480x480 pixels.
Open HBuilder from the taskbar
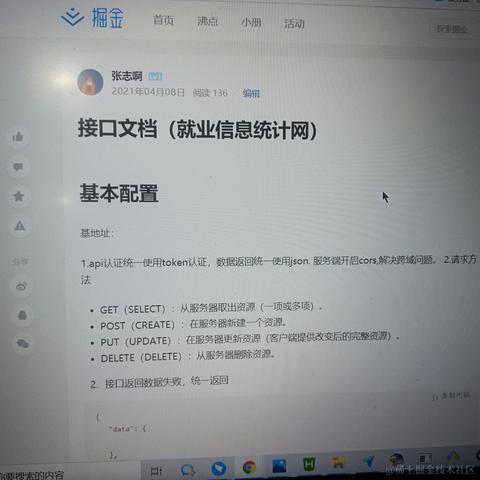(309, 464)
